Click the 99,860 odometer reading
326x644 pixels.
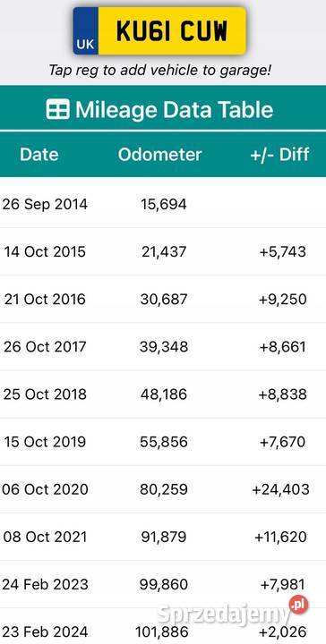click(164, 584)
